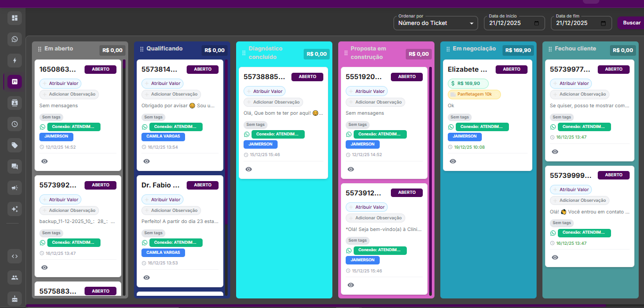Click eye icon on Dr. Fabio ticket card
This screenshot has width=644, height=308.
(147, 277)
